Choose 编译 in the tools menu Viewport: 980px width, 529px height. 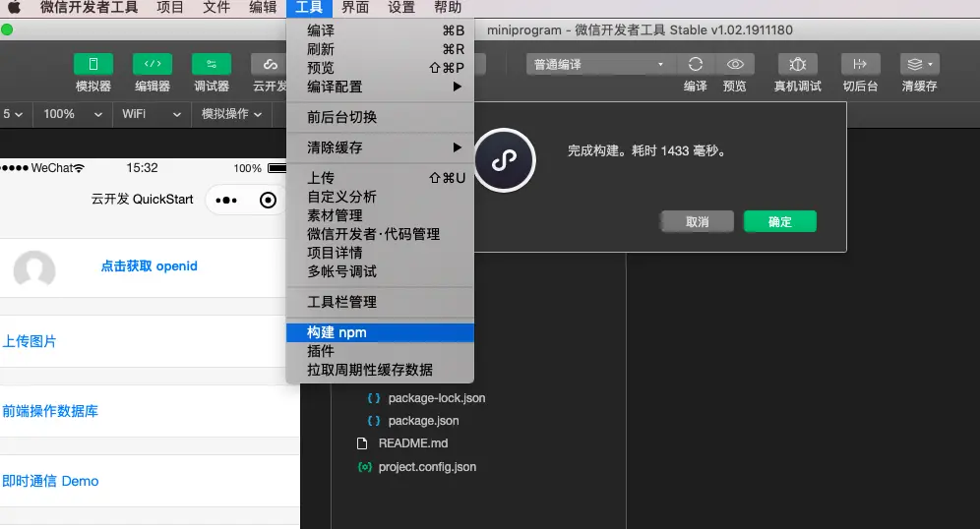380,30
